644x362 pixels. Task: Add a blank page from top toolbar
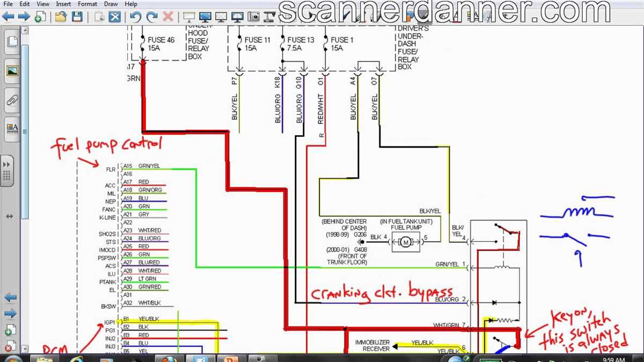(40, 17)
